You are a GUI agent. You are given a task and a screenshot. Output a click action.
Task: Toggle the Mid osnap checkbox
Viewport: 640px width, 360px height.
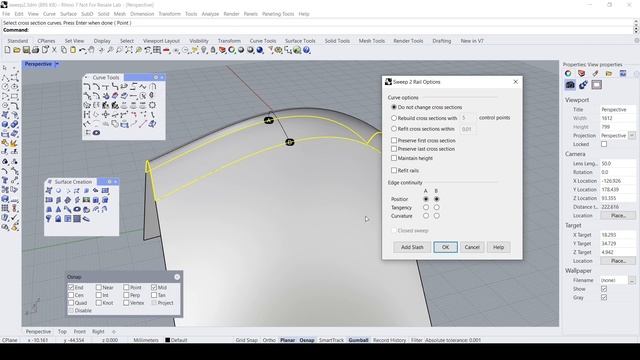coord(154,287)
